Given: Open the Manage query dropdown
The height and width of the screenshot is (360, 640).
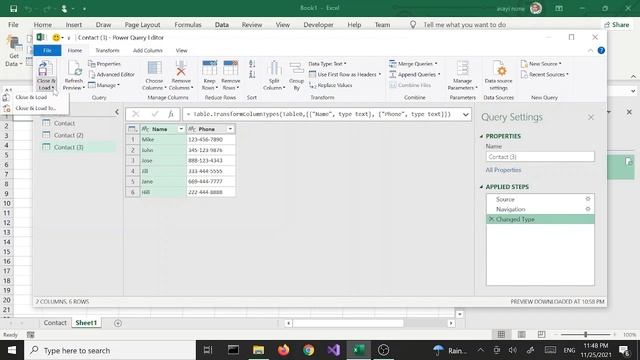Looking at the screenshot, I should (x=104, y=85).
